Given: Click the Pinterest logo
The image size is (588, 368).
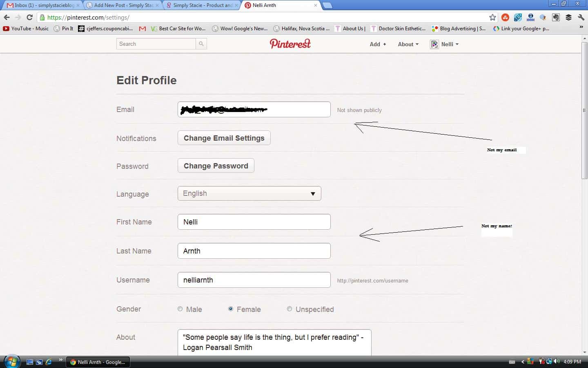Looking at the screenshot, I should click(290, 44).
